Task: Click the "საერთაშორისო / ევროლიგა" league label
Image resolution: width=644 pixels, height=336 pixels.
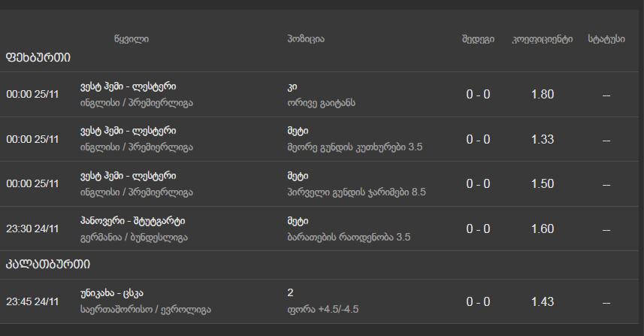Action: (145, 309)
